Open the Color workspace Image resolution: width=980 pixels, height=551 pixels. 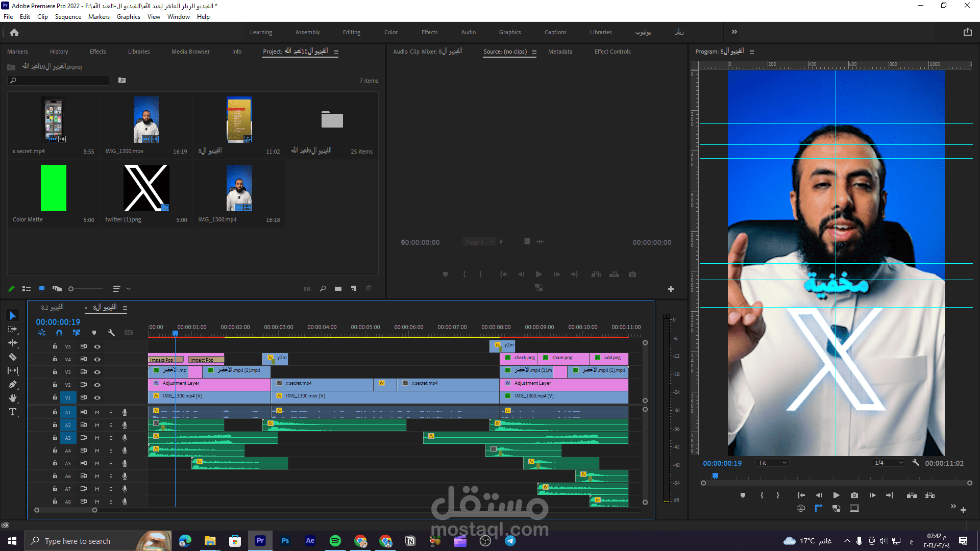click(390, 32)
